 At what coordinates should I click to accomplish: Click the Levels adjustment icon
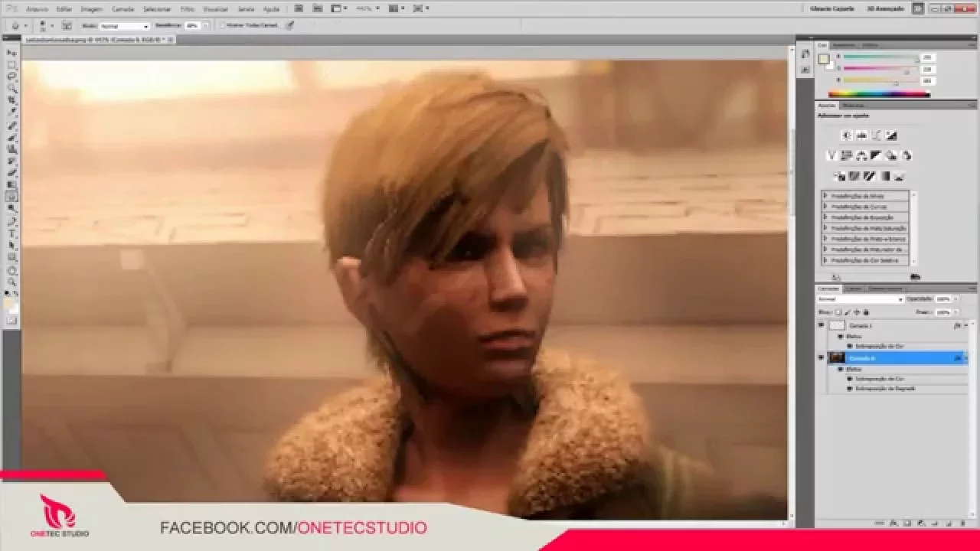(861, 135)
